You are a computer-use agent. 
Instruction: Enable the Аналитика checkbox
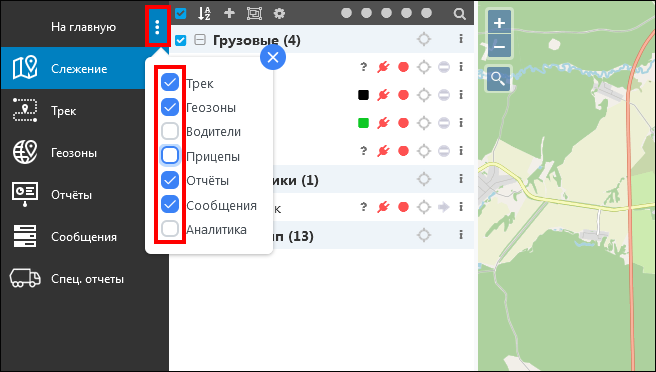(170, 229)
